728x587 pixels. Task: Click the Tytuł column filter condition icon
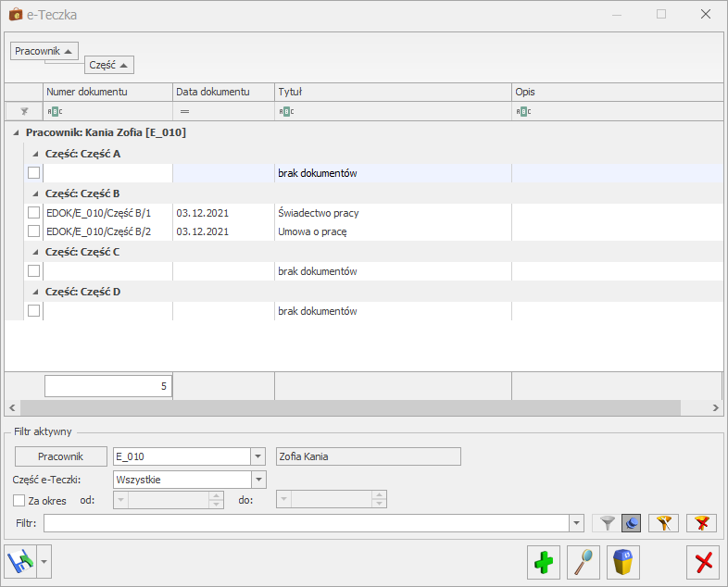tap(286, 111)
